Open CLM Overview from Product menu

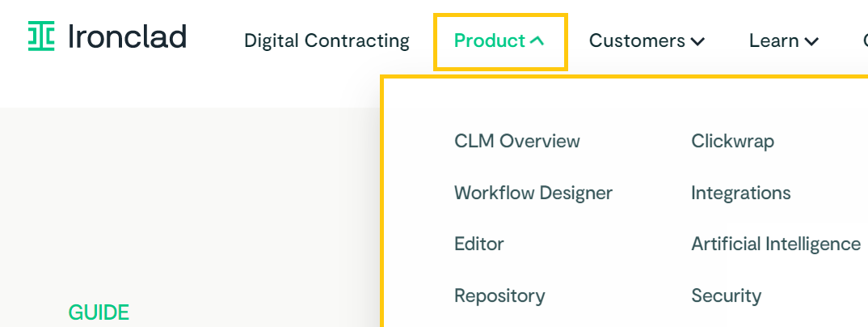(x=517, y=141)
